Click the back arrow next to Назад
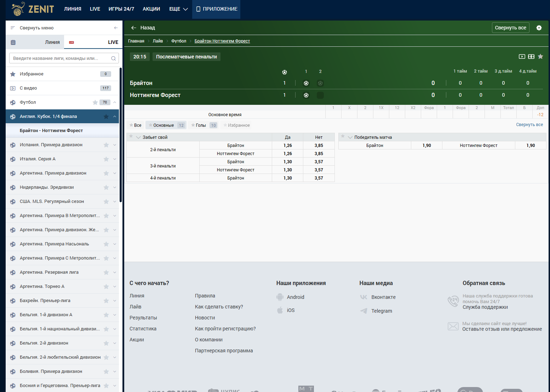The image size is (550, 392). (x=134, y=28)
